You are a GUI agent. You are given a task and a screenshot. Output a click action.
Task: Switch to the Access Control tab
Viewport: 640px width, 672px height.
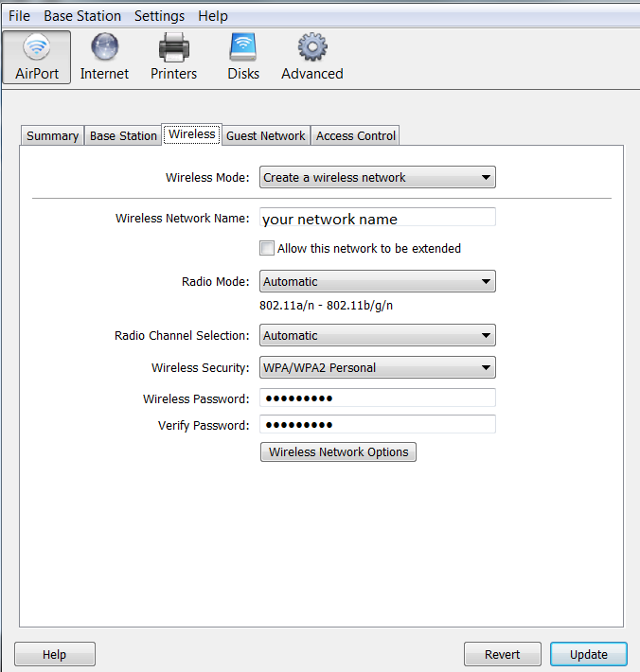[355, 136]
